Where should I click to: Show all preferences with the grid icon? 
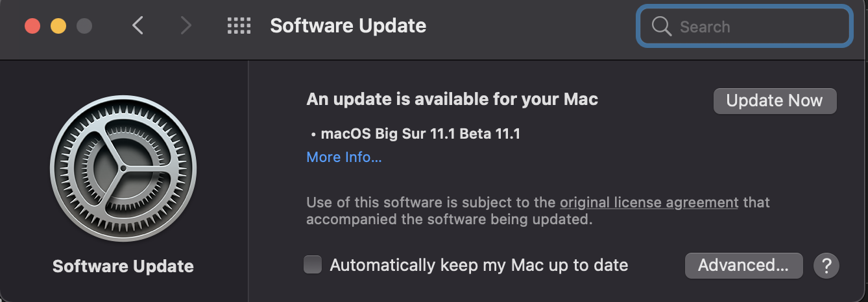point(239,26)
